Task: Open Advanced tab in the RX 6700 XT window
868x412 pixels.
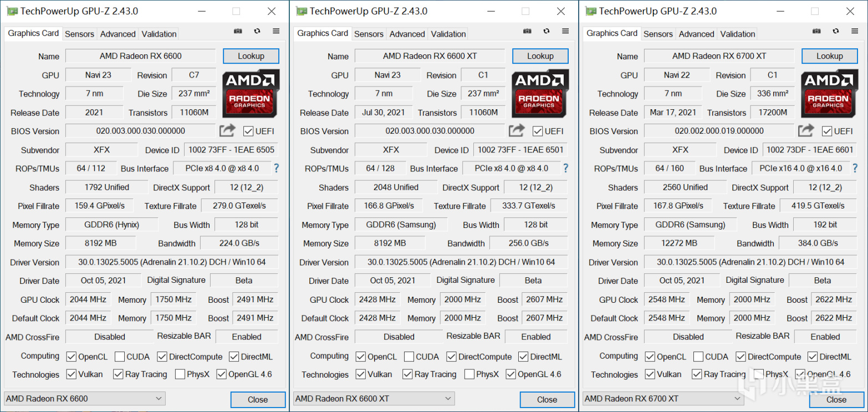Action: pos(696,34)
